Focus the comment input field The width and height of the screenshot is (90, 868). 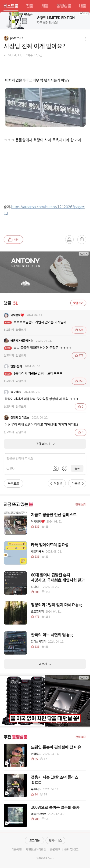[x=45, y=459]
